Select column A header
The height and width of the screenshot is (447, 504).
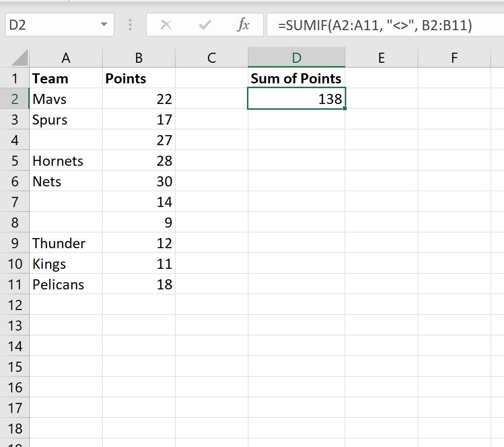point(66,58)
